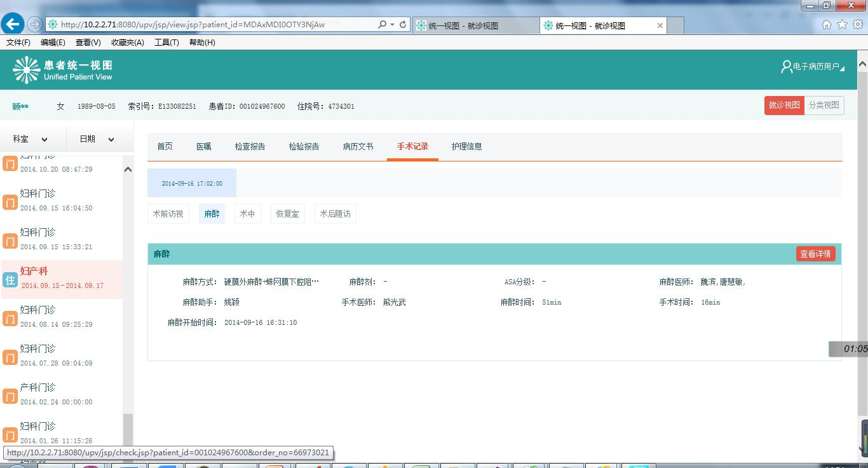Switch to 就诊视图 view mode
The width and height of the screenshot is (868, 468).
(x=784, y=106)
